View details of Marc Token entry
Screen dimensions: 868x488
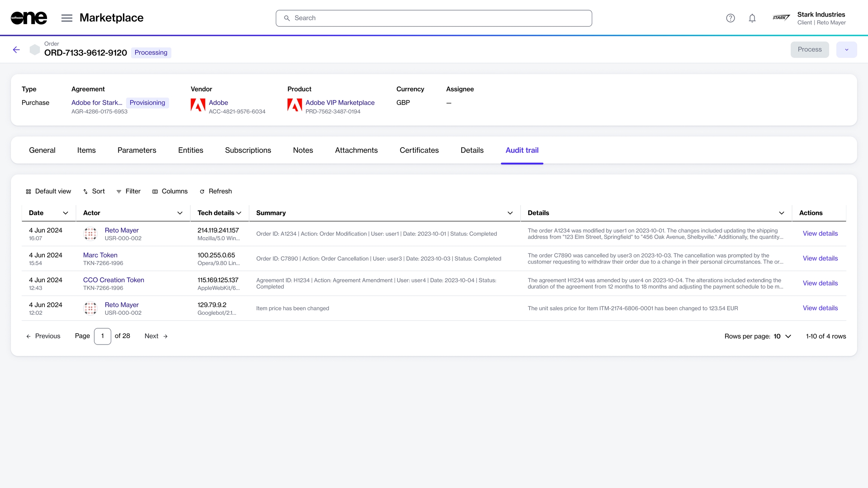pos(820,258)
